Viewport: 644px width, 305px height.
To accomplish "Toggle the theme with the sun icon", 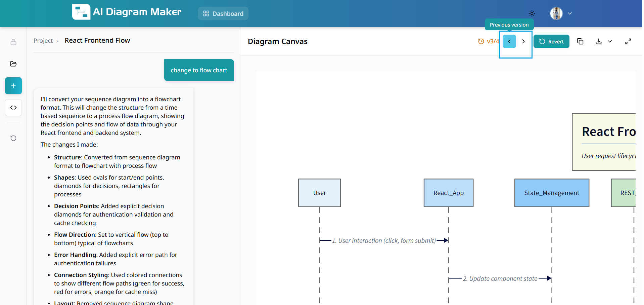I will pos(532,13).
